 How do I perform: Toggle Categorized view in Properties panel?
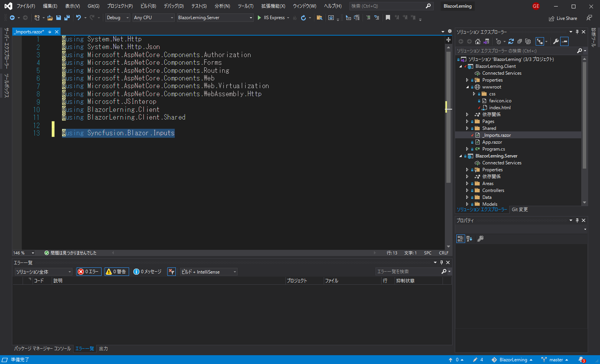(461, 239)
